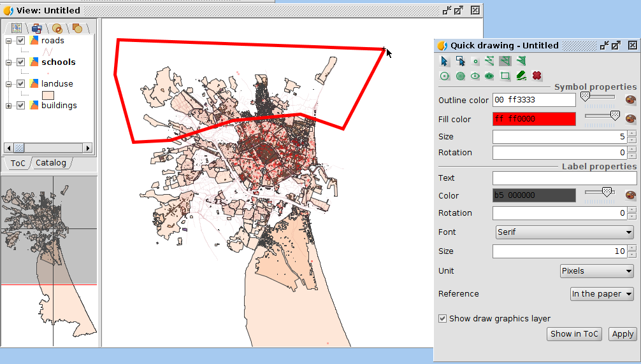This screenshot has height=364, width=641.
Task: Open the Unit dropdown showing Pixels
Action: tap(596, 271)
